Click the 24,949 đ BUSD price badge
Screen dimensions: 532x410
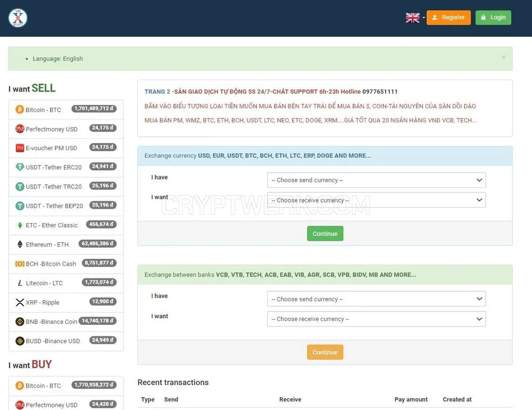(x=103, y=340)
